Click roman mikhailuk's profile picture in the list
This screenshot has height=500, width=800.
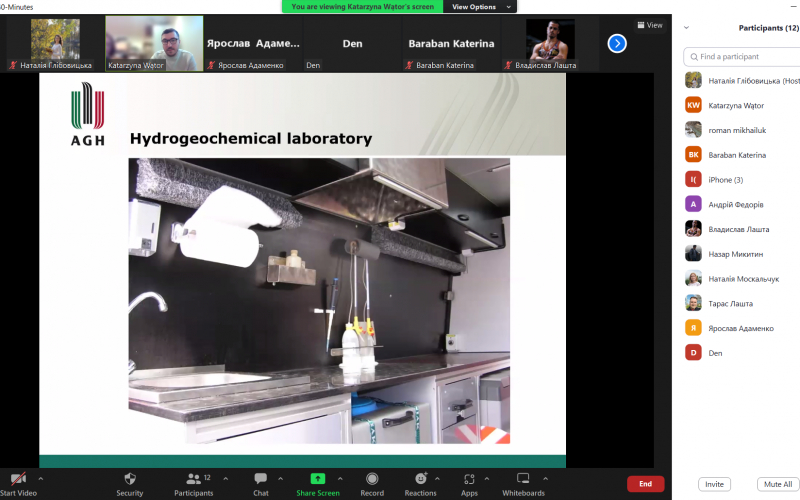693,130
